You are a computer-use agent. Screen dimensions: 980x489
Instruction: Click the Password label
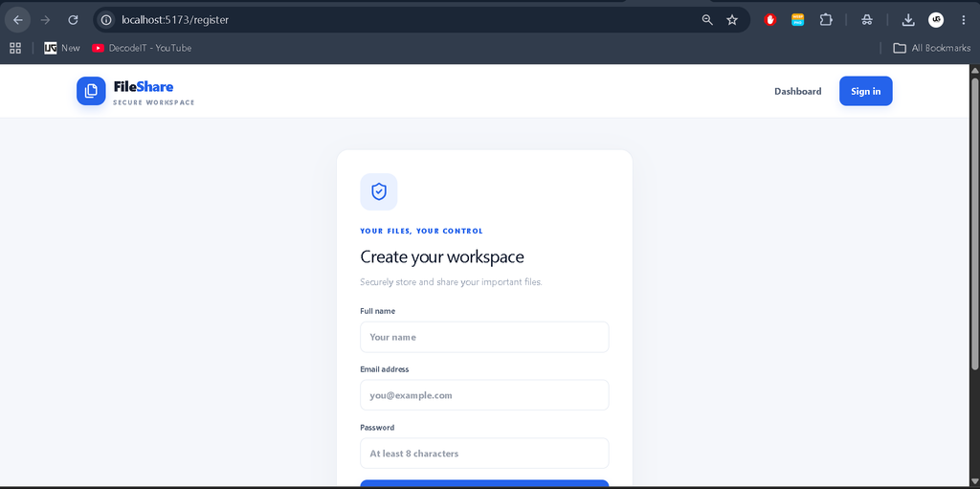point(377,428)
